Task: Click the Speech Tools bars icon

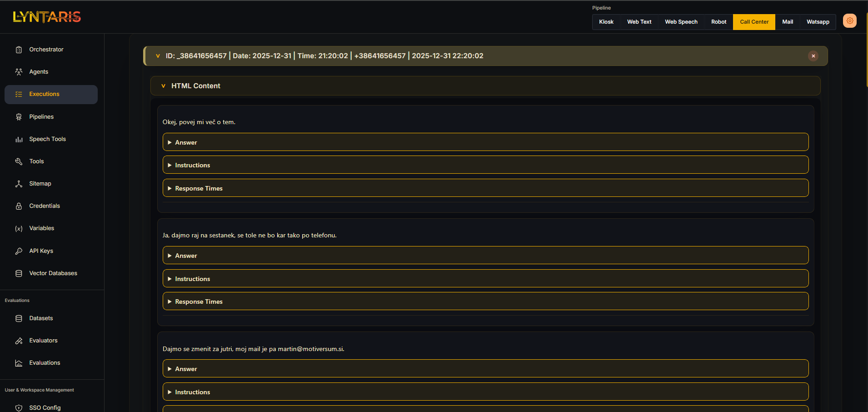Action: coord(19,139)
